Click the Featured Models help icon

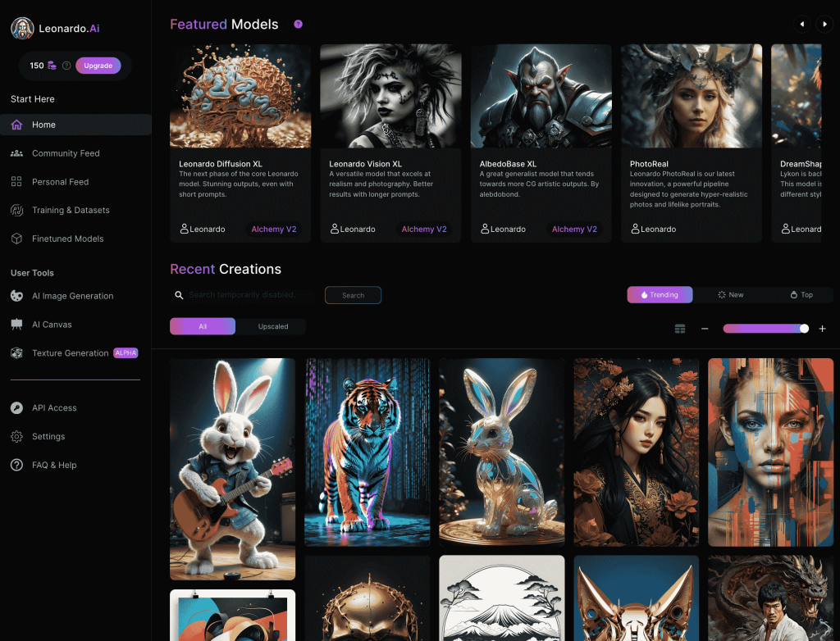pyautogui.click(x=299, y=24)
